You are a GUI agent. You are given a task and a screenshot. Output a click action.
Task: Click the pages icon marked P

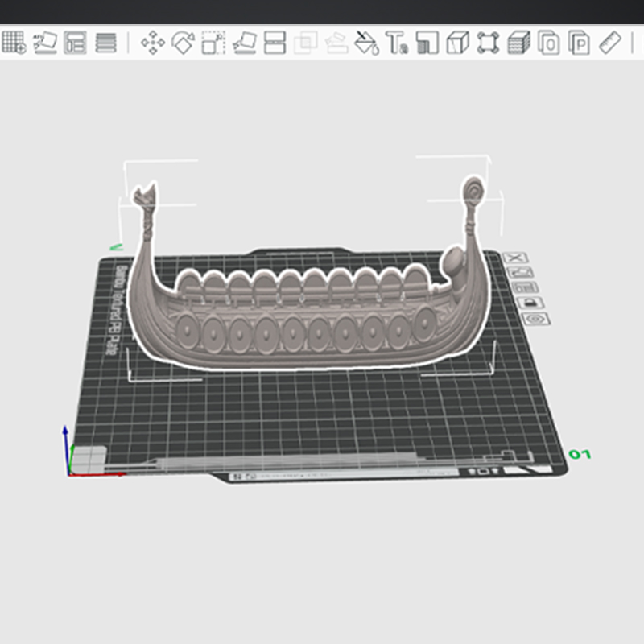579,43
